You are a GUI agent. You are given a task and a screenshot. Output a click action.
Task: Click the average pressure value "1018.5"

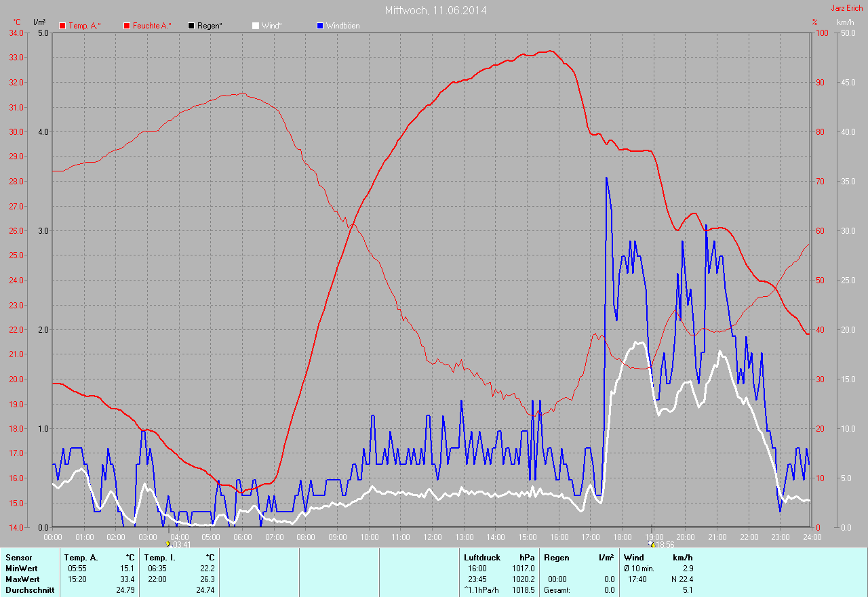(x=524, y=590)
